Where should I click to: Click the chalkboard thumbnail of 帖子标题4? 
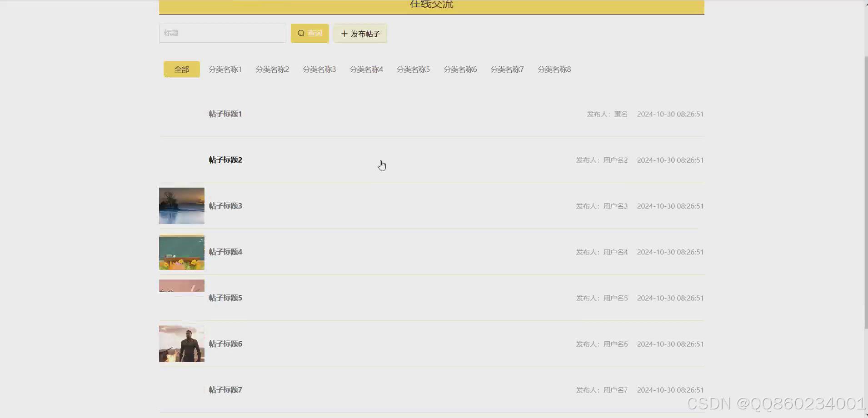click(x=182, y=252)
